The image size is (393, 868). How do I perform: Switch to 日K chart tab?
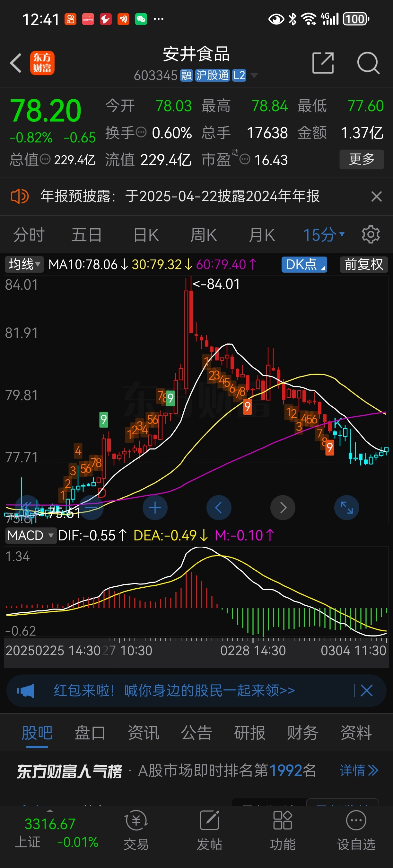146,235
